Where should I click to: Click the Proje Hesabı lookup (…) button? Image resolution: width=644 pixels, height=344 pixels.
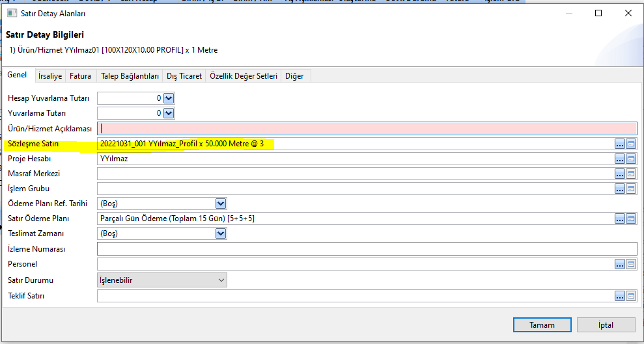point(619,159)
